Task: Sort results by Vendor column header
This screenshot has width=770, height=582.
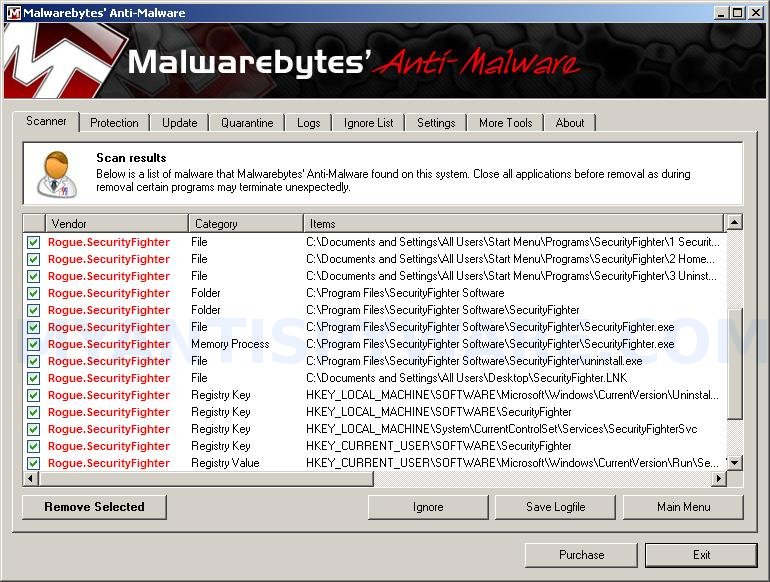Action: click(x=116, y=224)
